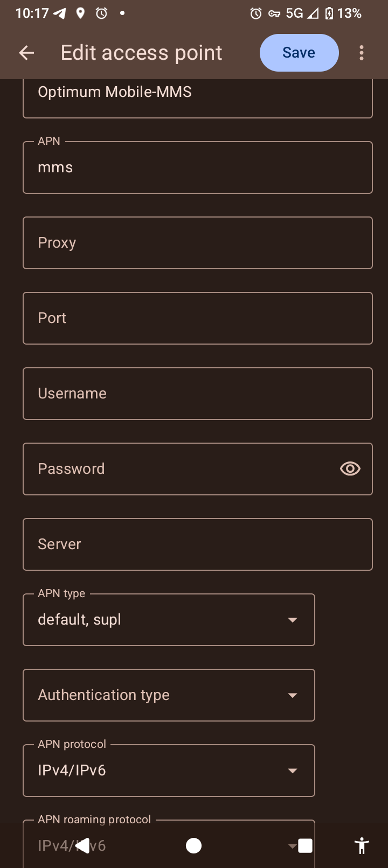388x868 pixels.
Task: Select the Username field
Action: [x=198, y=394]
